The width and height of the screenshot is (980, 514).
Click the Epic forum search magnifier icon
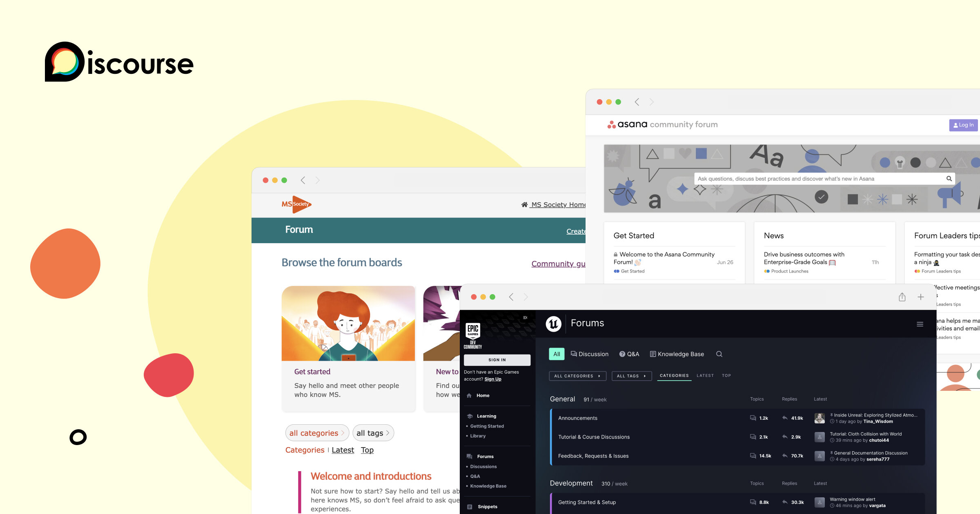point(719,354)
